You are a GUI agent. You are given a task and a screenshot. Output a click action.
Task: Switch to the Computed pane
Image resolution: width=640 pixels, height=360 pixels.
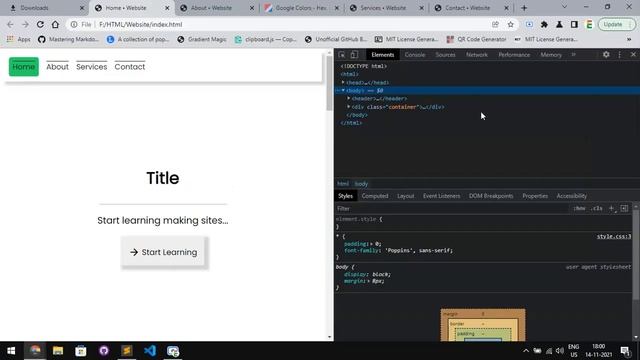[375, 196]
